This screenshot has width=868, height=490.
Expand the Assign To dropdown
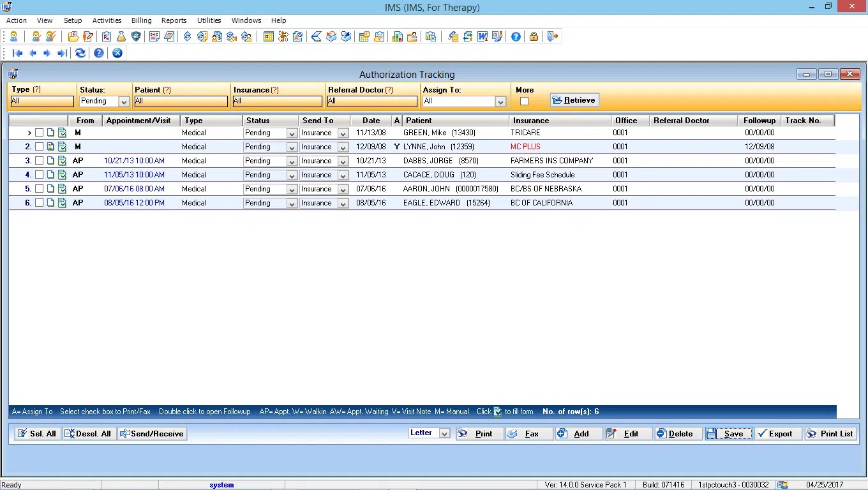[500, 101]
